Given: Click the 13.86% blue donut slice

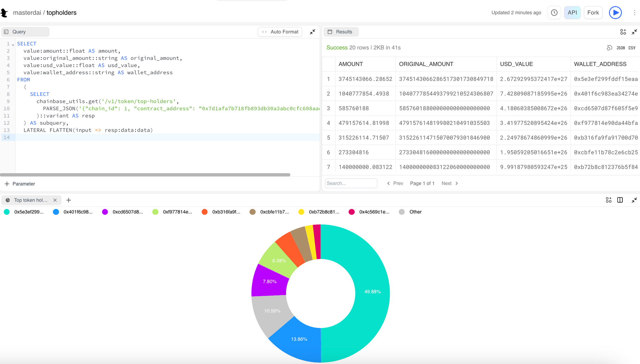Looking at the screenshot, I should (299, 339).
